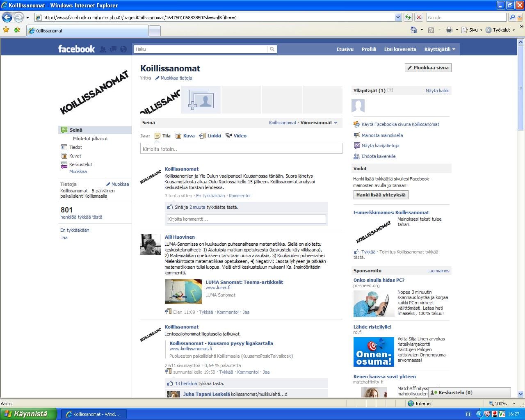Click the Onnenosuma ad image
The image size is (525, 420).
(374, 352)
